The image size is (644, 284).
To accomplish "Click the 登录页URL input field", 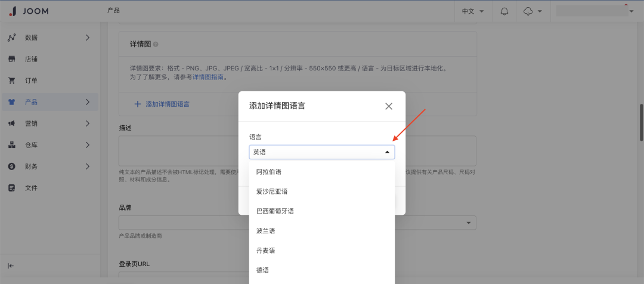I will tap(298, 277).
